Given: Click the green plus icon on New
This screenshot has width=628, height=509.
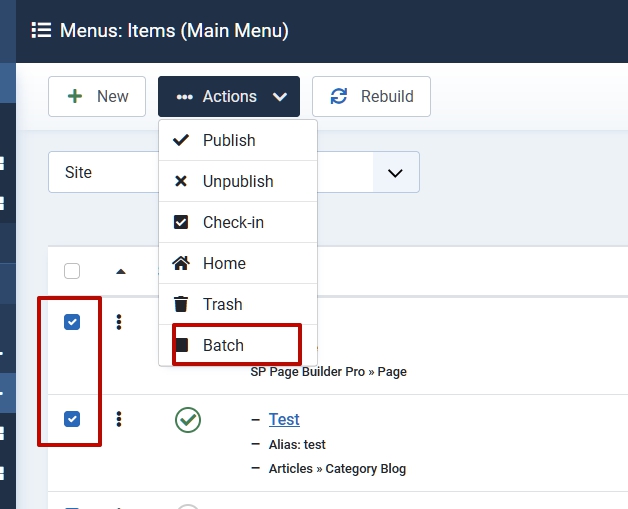Looking at the screenshot, I should tap(75, 97).
